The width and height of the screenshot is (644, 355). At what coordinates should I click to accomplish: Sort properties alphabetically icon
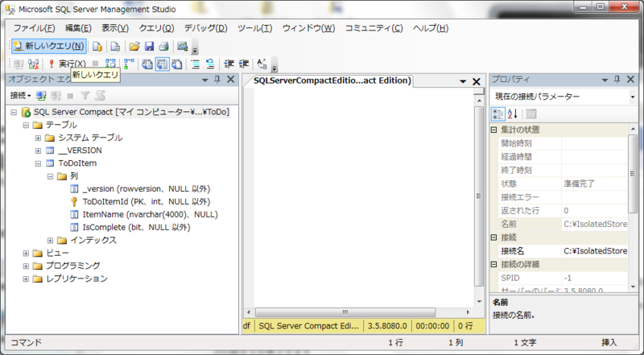(x=513, y=114)
